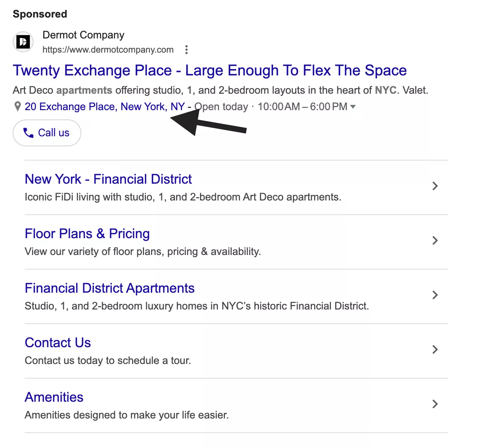Open the Twenty Exchange Place headline link
This screenshot has width=482, height=448.
click(x=210, y=70)
